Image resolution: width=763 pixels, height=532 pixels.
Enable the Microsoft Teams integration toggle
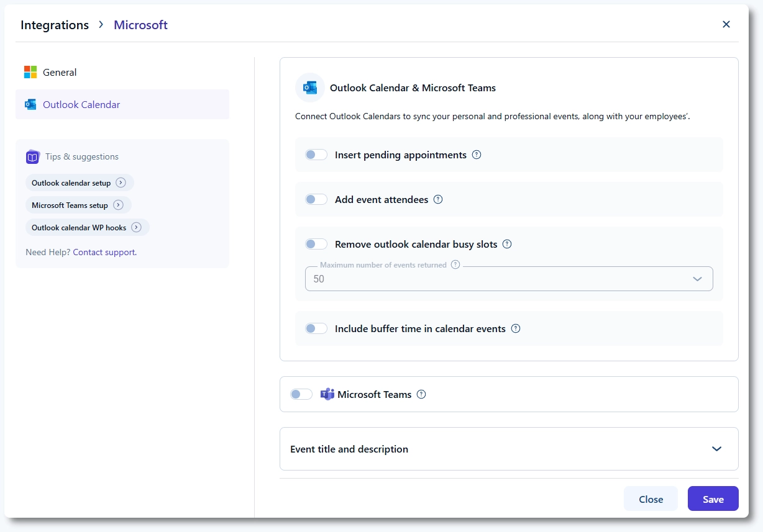click(301, 395)
